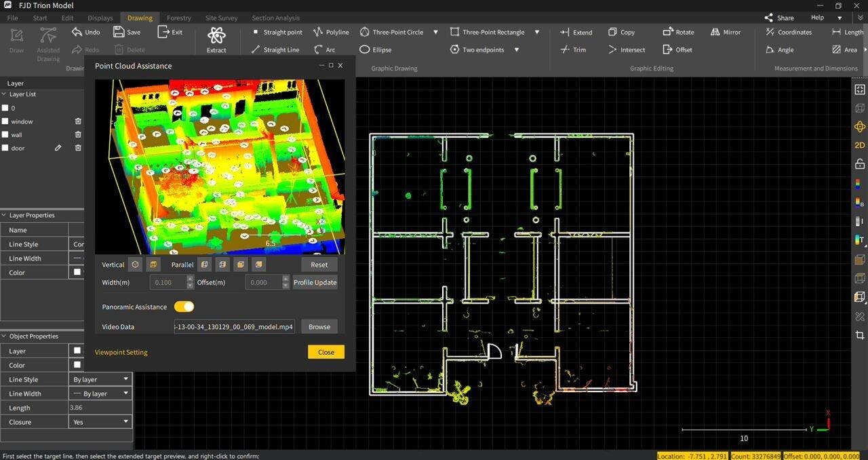Toggle the door layer checkbox
The height and width of the screenshot is (460, 868).
coord(5,147)
